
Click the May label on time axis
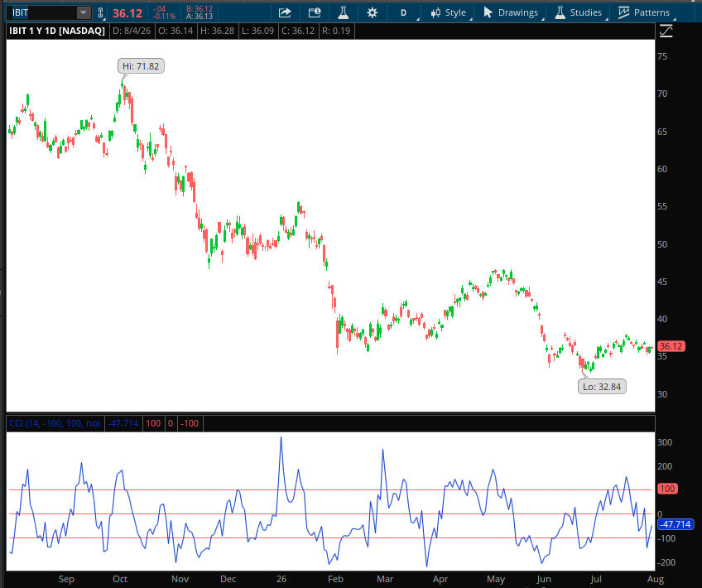tap(496, 579)
